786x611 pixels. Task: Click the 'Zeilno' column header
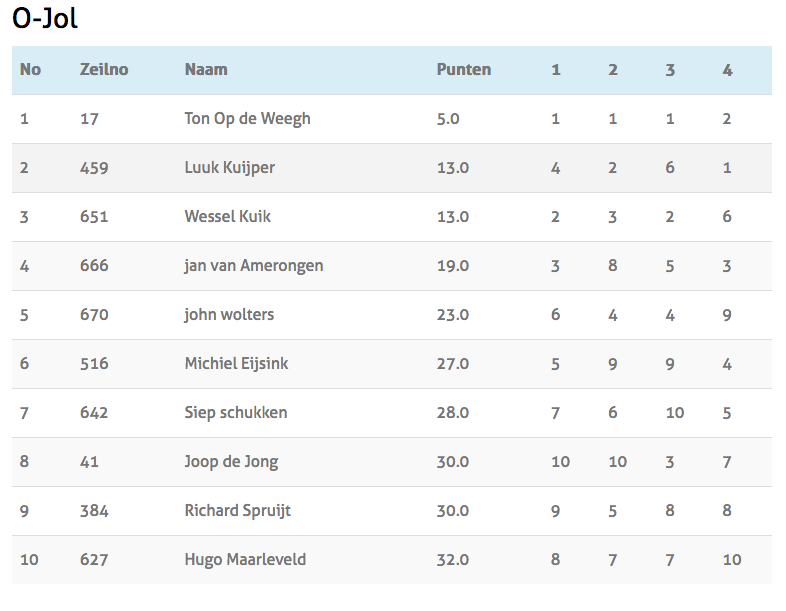tap(104, 70)
